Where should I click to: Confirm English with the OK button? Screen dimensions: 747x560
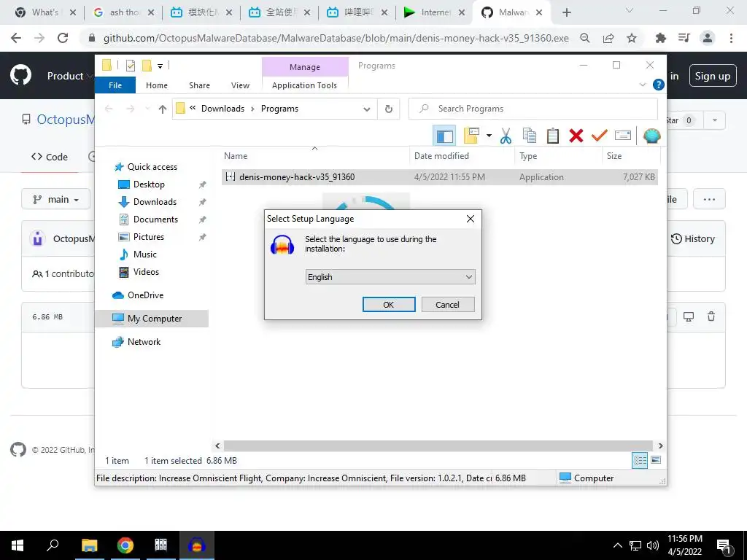coord(389,305)
